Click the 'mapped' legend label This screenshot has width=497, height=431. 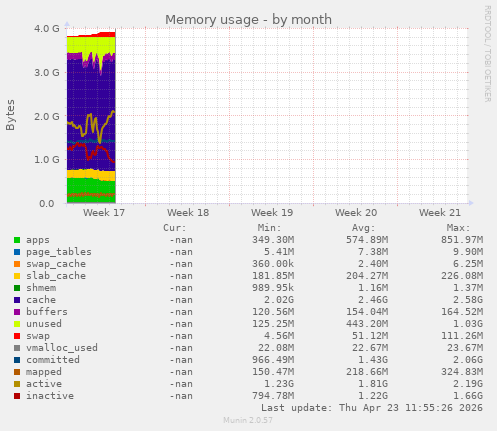coord(44,372)
